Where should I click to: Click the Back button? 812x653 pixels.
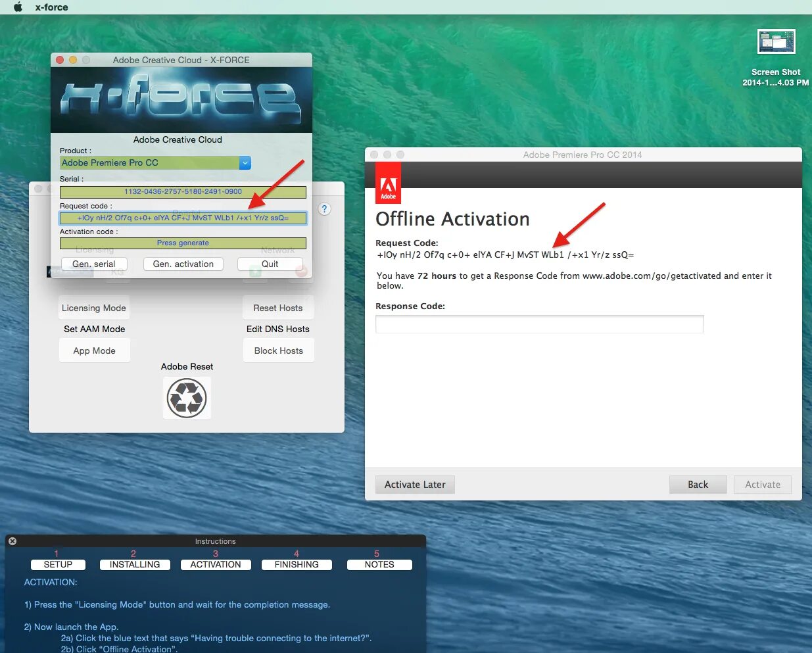coord(698,485)
